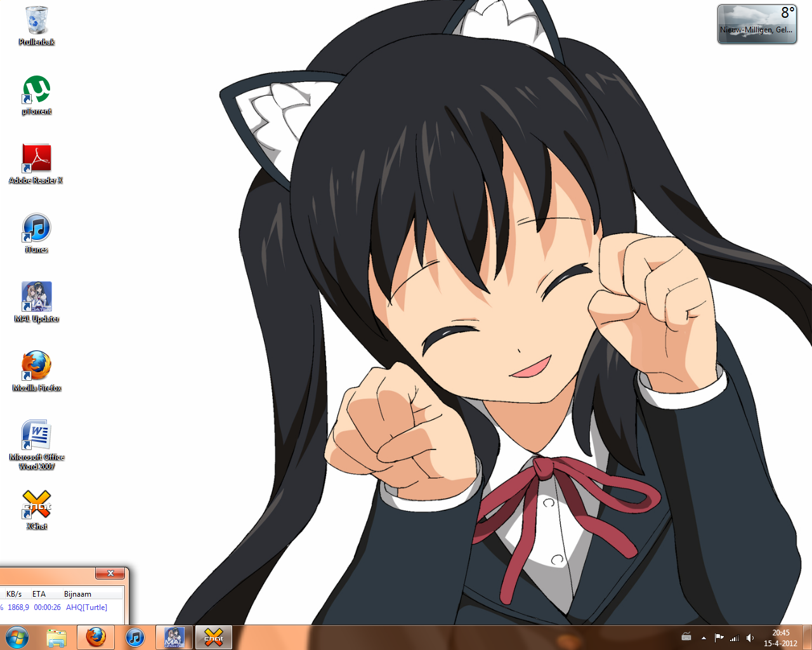
Task: Open the Prullenbak recycle bin icon
Action: click(37, 26)
